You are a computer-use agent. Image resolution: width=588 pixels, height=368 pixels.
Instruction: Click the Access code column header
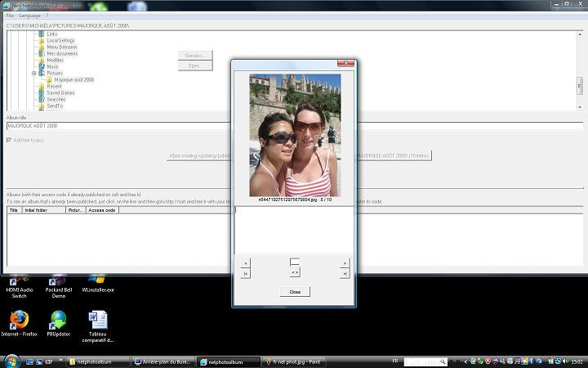point(102,210)
